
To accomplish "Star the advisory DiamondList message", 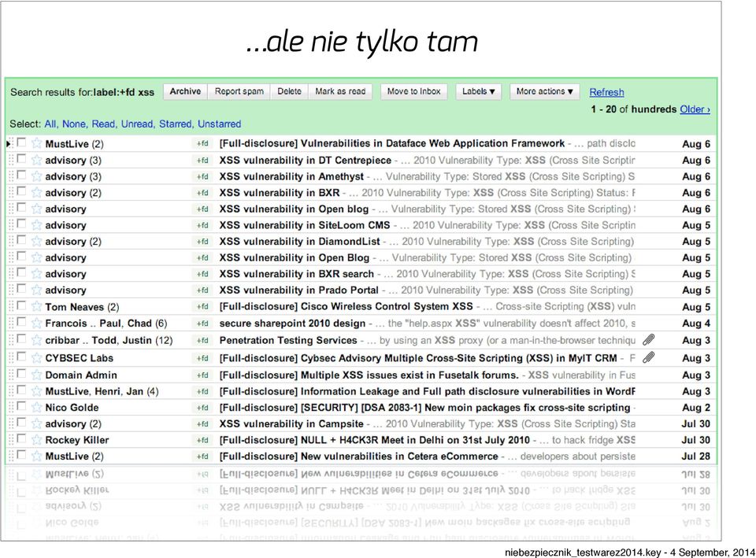I will [37, 242].
